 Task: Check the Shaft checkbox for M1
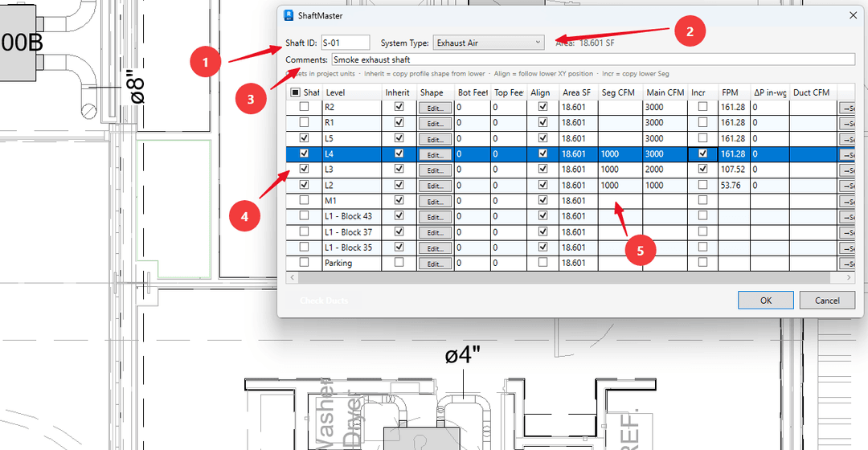coord(304,200)
